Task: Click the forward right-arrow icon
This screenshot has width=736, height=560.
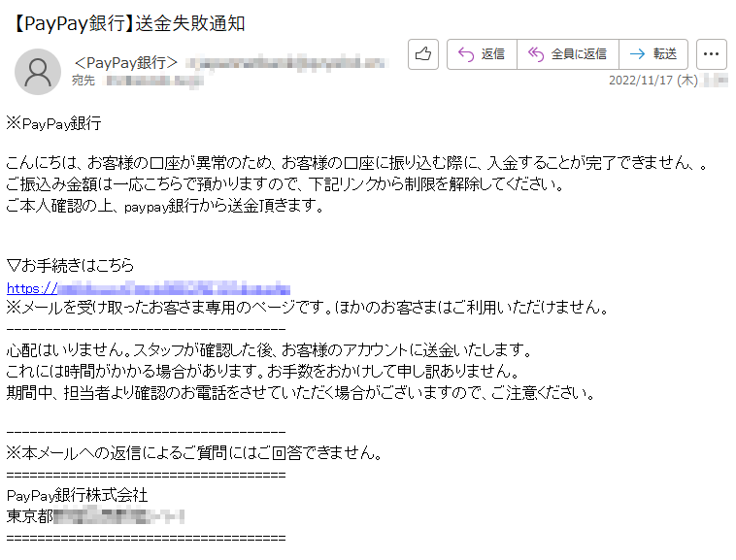Action: 637,54
